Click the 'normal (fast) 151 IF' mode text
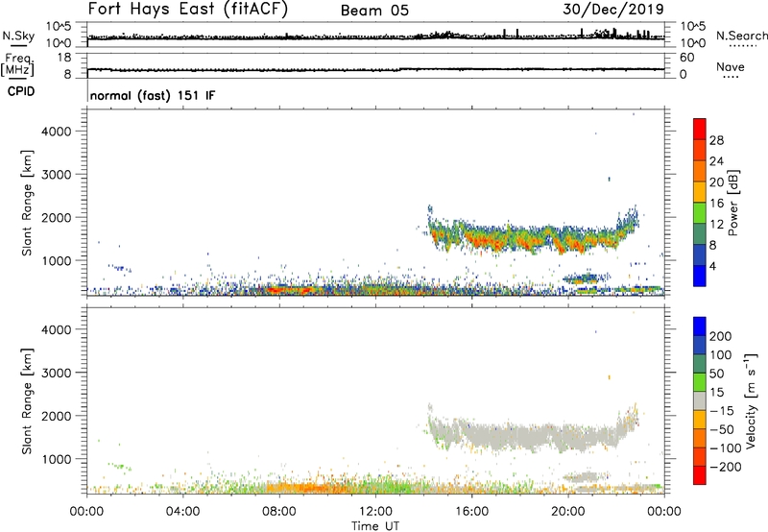Image resolution: width=768 pixels, height=532 pixels. (153, 95)
